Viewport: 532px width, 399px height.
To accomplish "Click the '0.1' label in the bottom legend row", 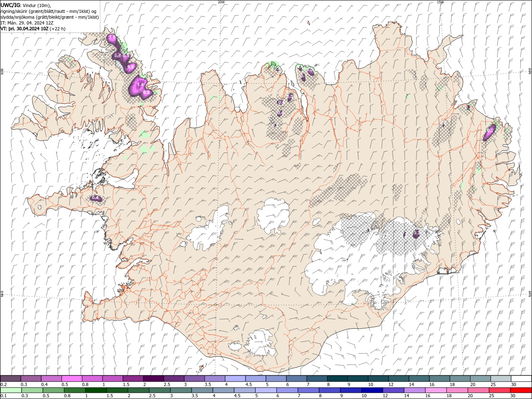I will tap(3, 396).
